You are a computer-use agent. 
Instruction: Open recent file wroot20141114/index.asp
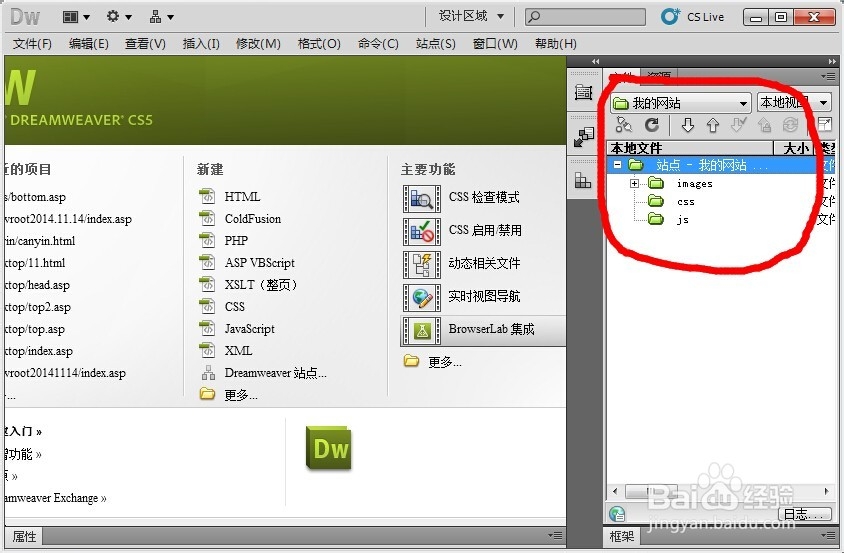click(65, 373)
